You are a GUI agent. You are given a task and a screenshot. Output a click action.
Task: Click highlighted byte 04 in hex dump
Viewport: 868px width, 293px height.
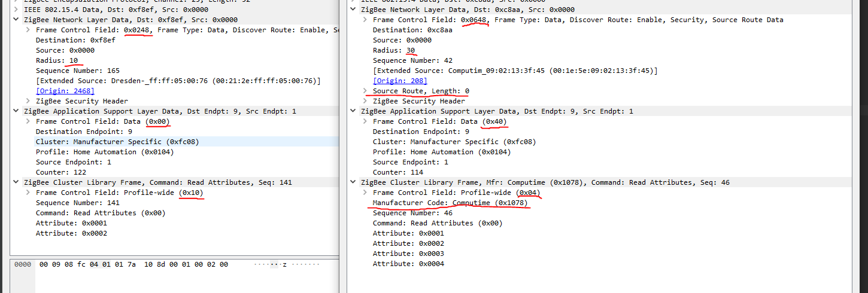(x=94, y=264)
